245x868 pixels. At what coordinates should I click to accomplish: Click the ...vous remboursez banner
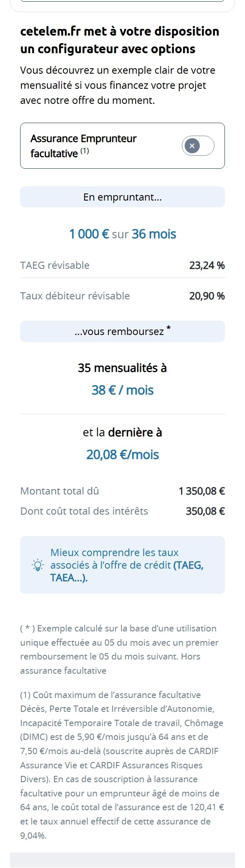(x=122, y=331)
